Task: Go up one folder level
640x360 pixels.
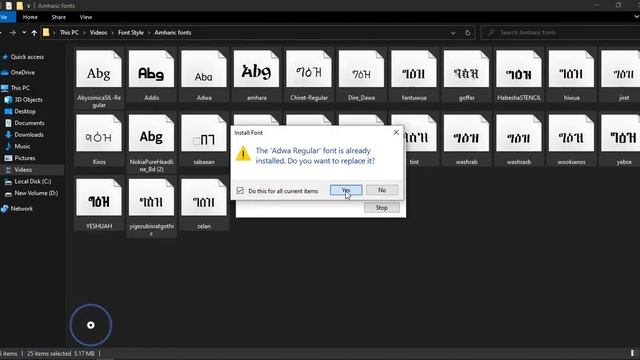Action: pyautogui.click(x=34, y=33)
